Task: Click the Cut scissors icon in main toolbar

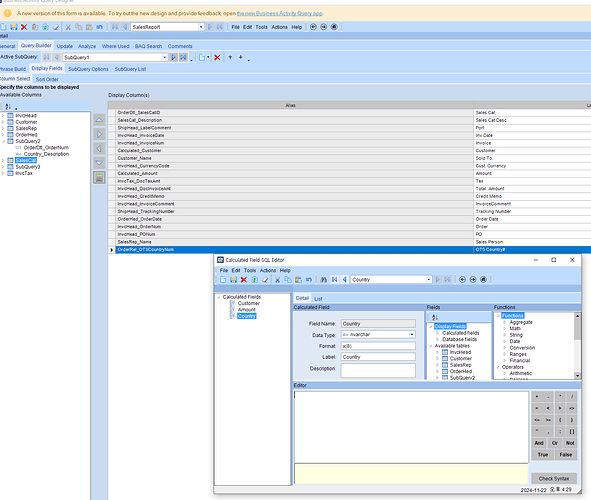Action: coord(68,27)
